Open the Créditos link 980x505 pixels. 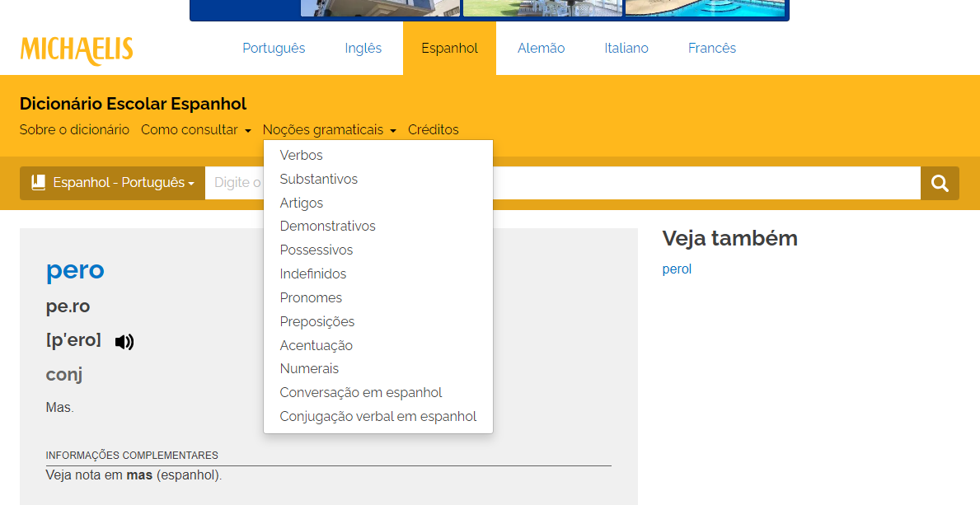click(x=433, y=130)
